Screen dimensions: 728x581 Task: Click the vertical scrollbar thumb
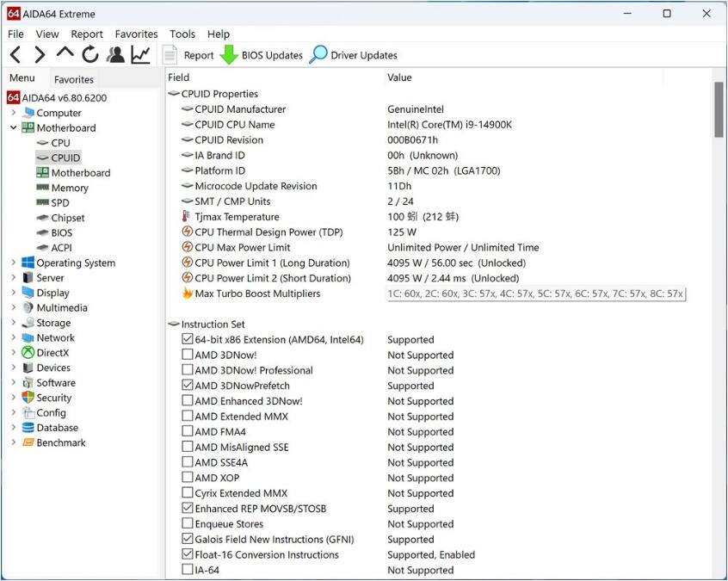point(719,109)
